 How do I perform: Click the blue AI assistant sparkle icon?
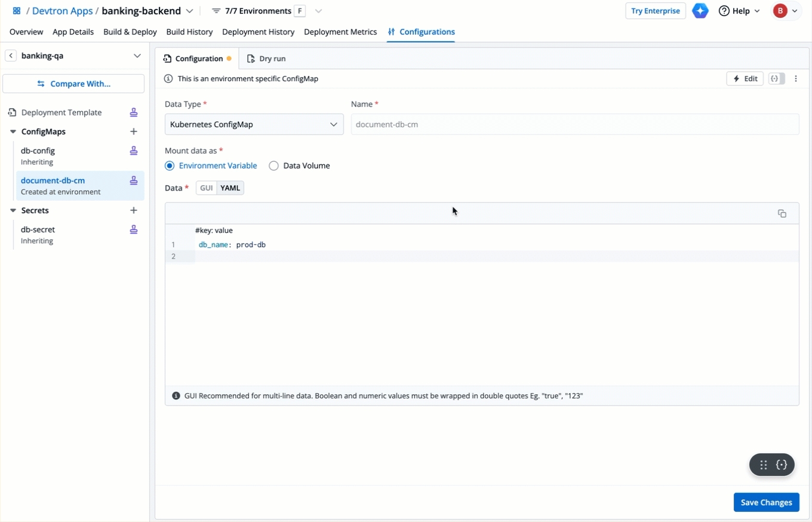point(700,11)
